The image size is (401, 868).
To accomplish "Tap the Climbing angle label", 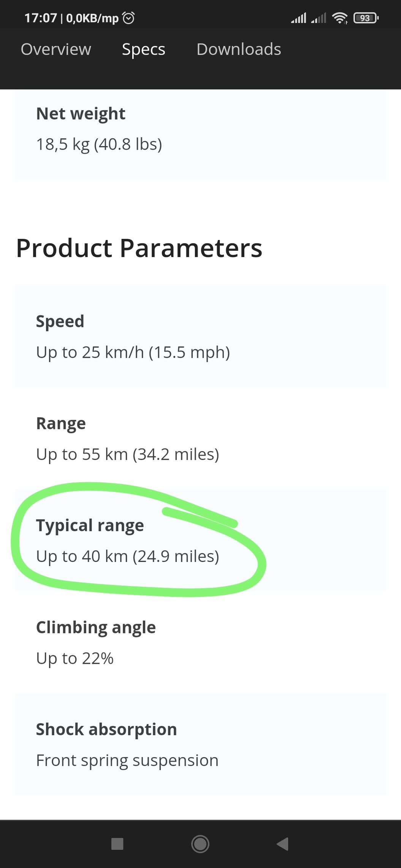I will coord(96,628).
